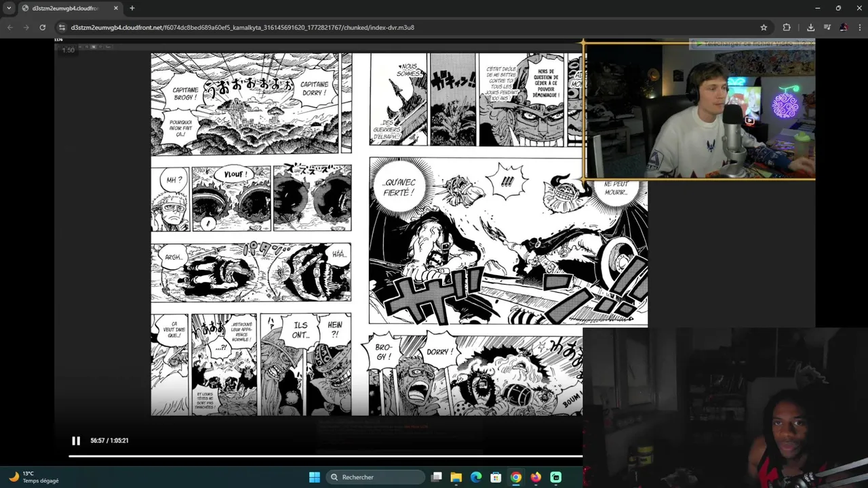The width and height of the screenshot is (868, 488).
Task: Open Microsoft Store from the taskbar
Action: 496,477
